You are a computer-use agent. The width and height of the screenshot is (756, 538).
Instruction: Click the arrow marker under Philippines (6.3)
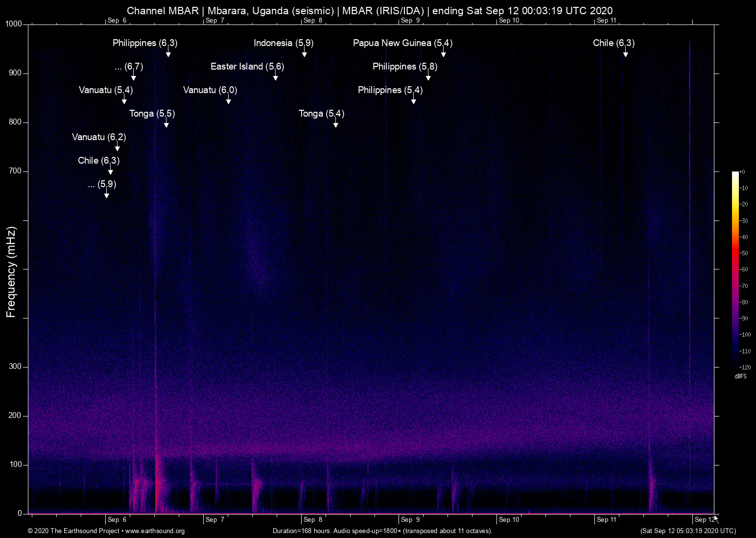(168, 53)
